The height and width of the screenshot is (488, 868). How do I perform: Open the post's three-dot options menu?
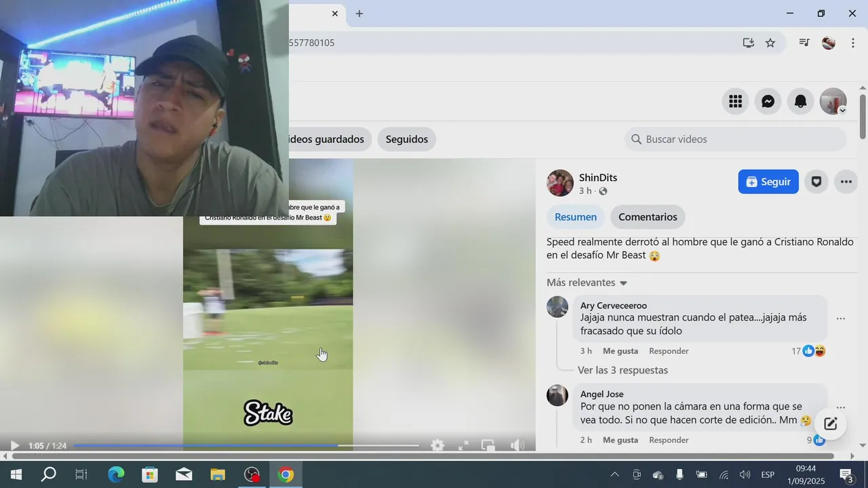846,182
